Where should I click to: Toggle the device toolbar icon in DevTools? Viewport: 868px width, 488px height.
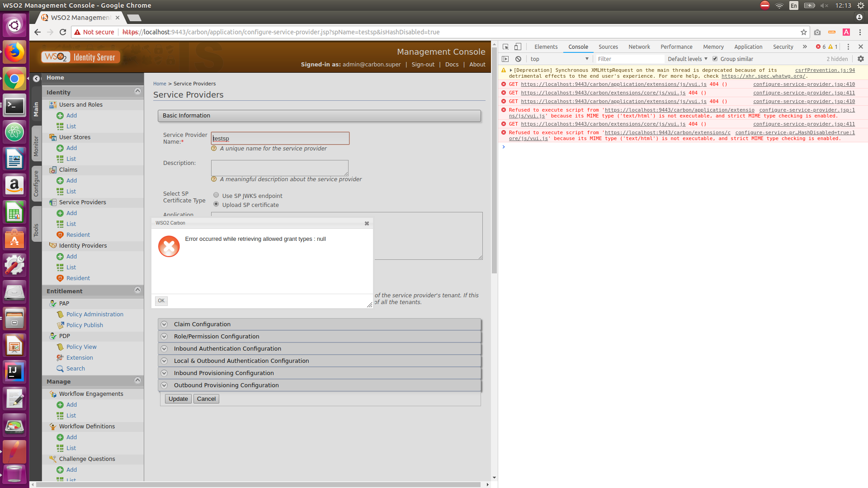tap(518, 47)
